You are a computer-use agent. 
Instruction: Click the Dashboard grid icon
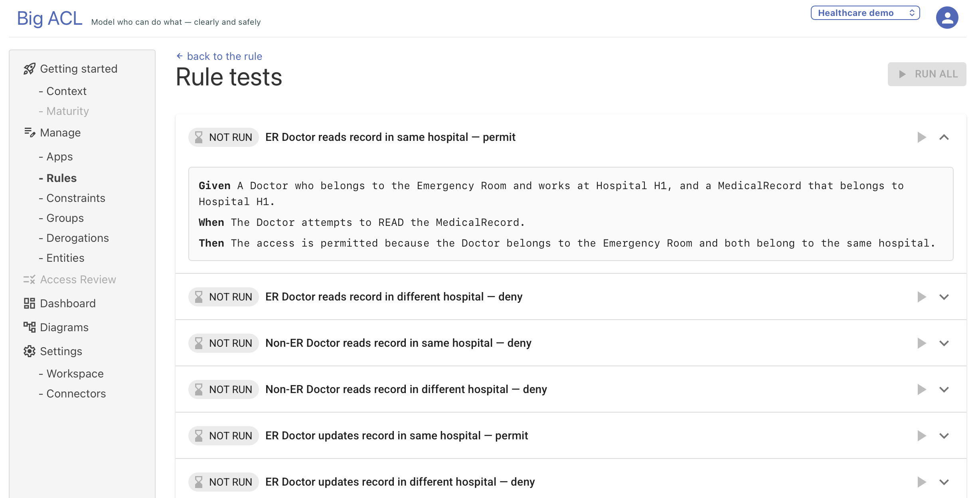pos(30,303)
